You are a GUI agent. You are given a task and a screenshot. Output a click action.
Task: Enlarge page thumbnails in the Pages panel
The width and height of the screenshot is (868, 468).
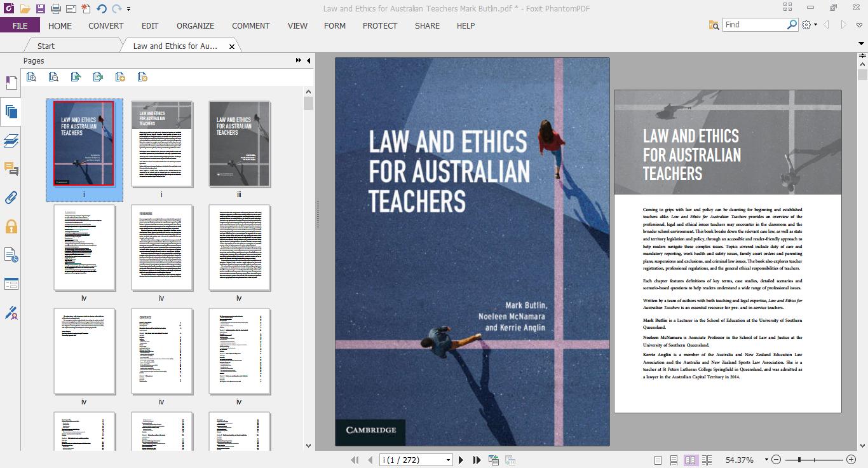(x=31, y=77)
